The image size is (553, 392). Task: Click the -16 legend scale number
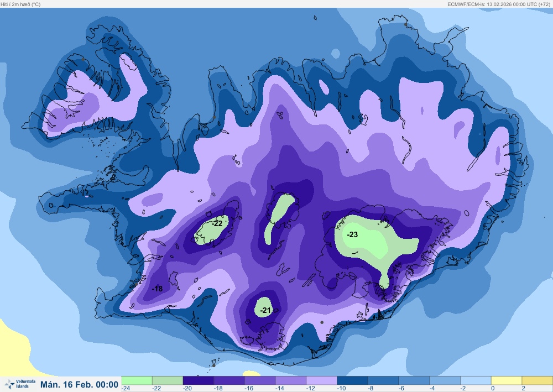tap(249, 388)
